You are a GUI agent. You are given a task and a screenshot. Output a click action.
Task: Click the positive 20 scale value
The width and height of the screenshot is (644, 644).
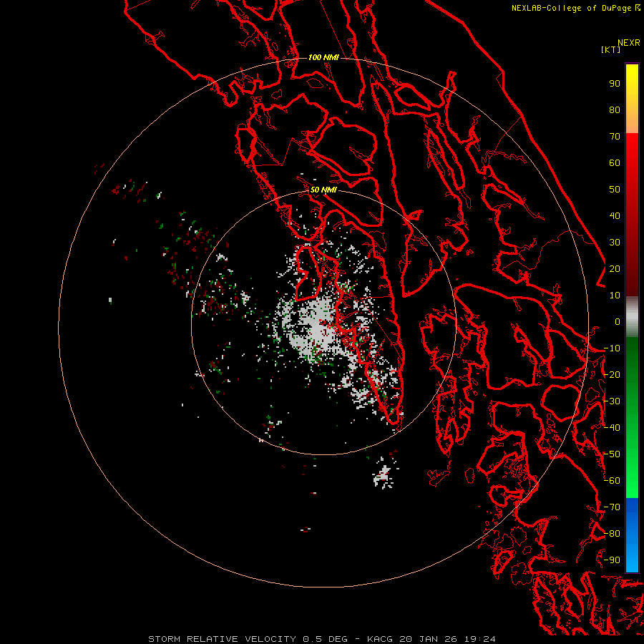pos(615,269)
